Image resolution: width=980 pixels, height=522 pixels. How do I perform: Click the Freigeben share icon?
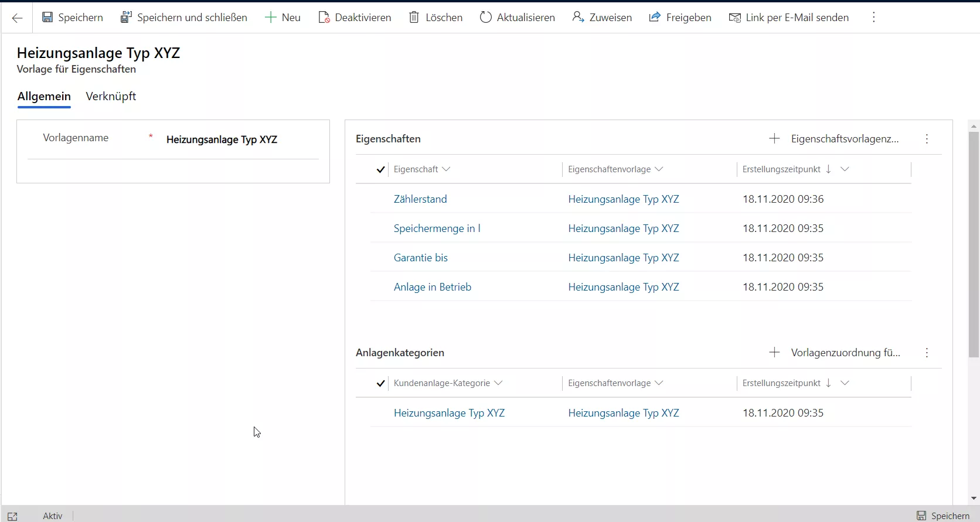click(655, 18)
